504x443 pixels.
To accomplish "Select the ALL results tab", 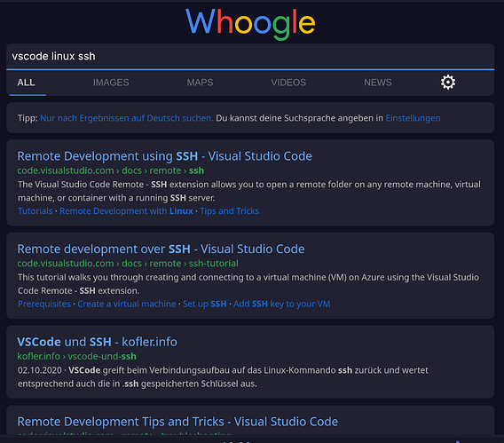I will pyautogui.click(x=26, y=83).
